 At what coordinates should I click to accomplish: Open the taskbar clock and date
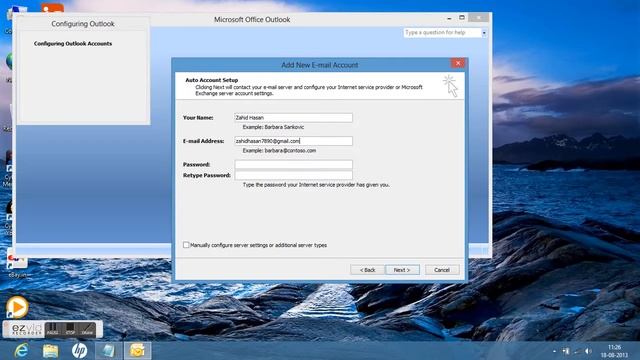614,351
